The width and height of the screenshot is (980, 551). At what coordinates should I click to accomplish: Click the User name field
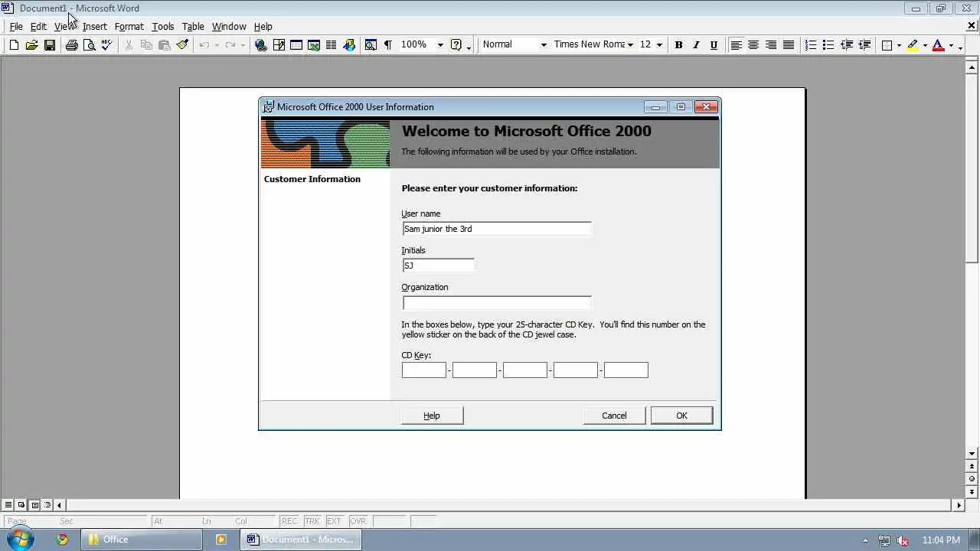click(497, 229)
